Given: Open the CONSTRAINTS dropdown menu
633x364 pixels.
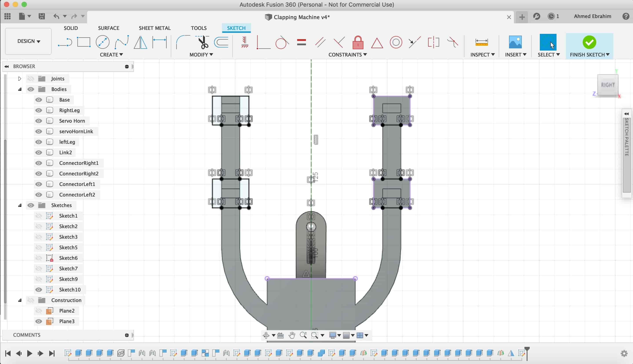Looking at the screenshot, I should (348, 55).
